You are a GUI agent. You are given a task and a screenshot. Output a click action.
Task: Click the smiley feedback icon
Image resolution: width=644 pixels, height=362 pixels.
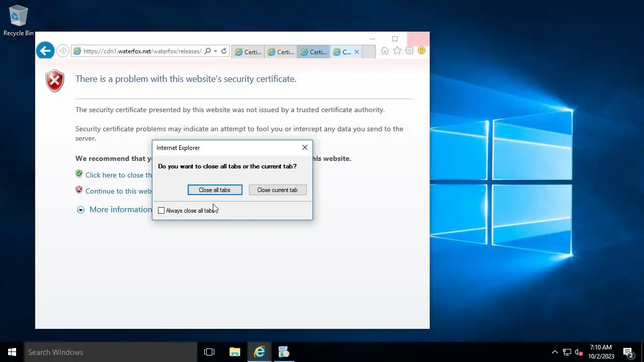pyautogui.click(x=422, y=51)
